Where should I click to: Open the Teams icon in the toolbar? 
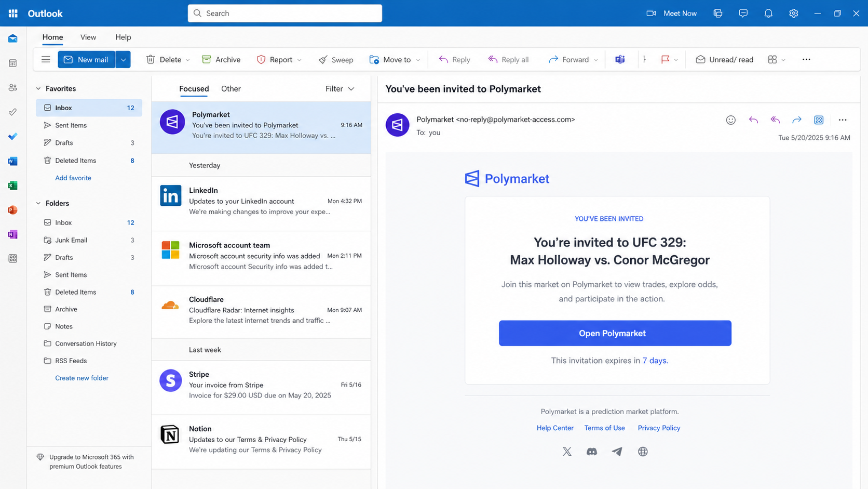[620, 59]
